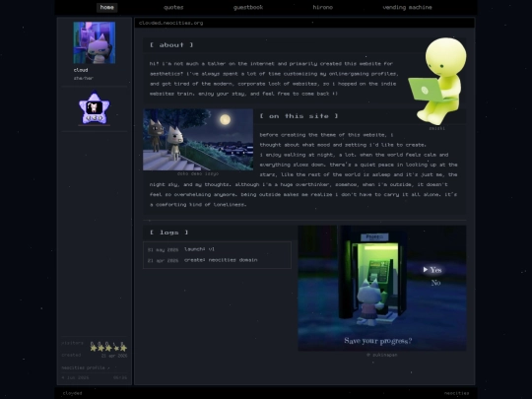Choose "No" in the save progress image

[x=435, y=283]
